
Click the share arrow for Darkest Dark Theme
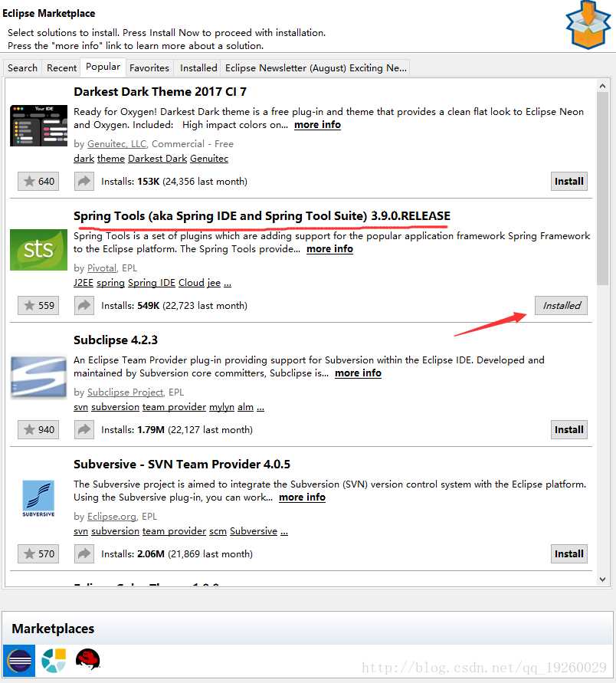(x=84, y=182)
